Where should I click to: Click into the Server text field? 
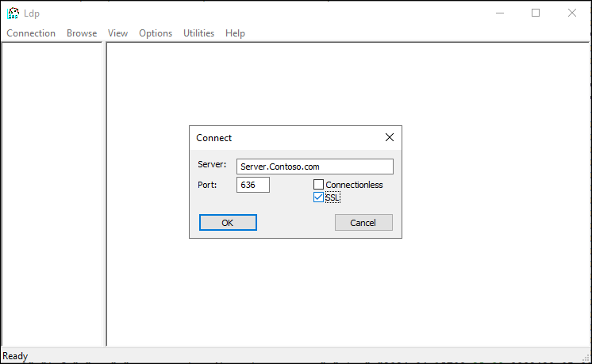[x=314, y=167]
